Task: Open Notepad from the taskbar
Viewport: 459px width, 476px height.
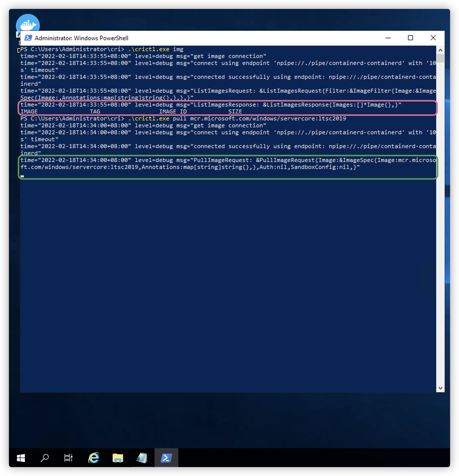Action: click(x=142, y=458)
